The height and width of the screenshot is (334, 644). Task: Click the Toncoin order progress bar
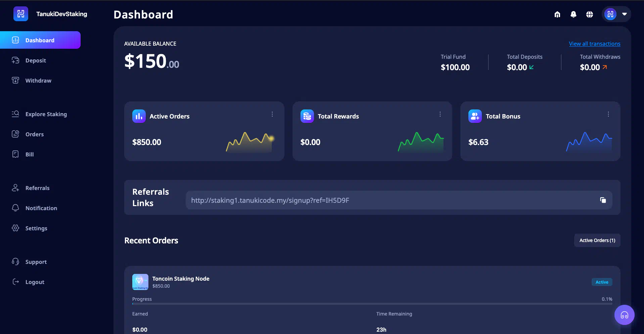click(x=372, y=304)
